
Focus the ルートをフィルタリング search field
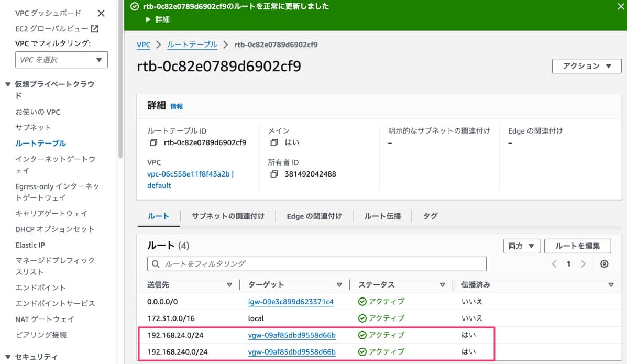tap(317, 264)
